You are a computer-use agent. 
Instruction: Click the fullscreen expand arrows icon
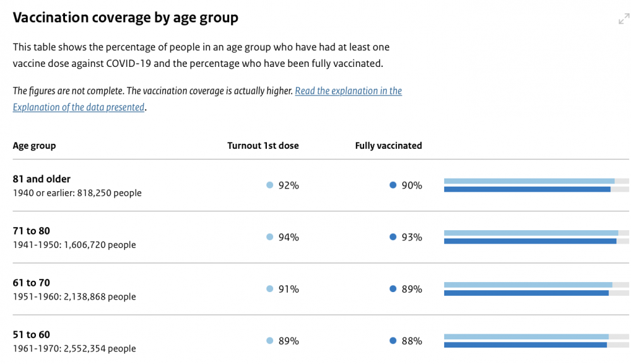(624, 18)
